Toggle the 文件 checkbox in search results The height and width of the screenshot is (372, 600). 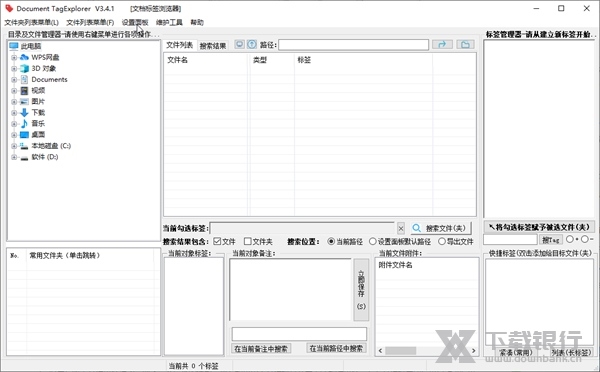[217, 241]
